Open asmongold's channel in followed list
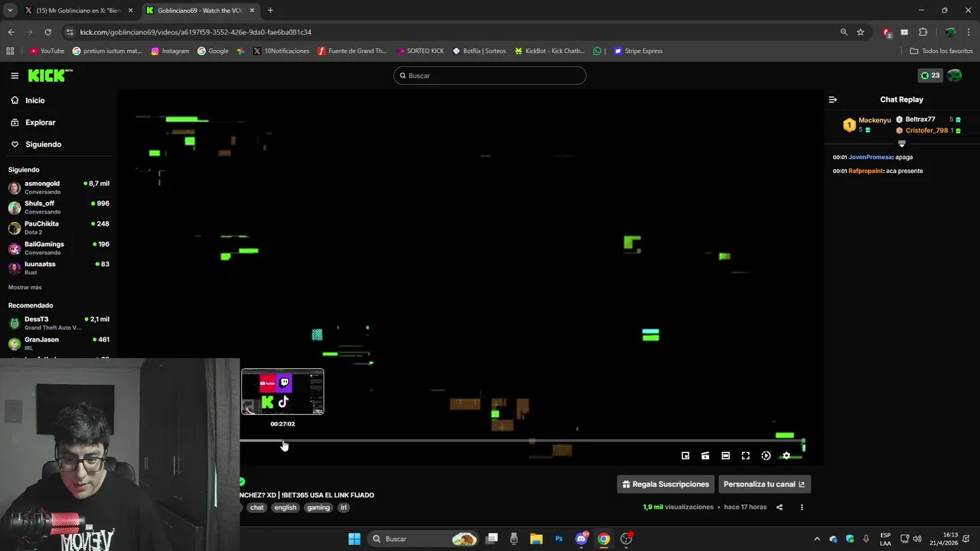 (59, 187)
